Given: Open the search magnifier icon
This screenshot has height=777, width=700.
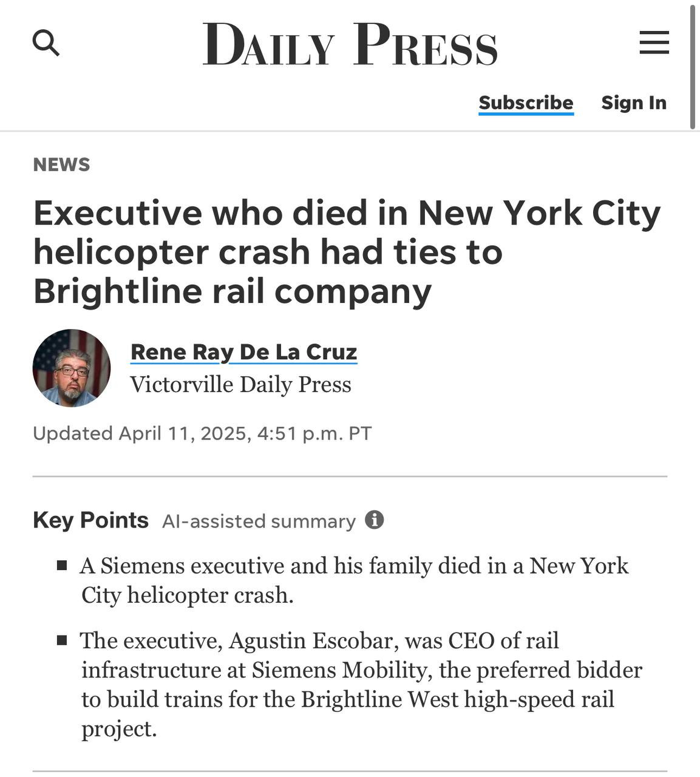Looking at the screenshot, I should click(x=46, y=43).
